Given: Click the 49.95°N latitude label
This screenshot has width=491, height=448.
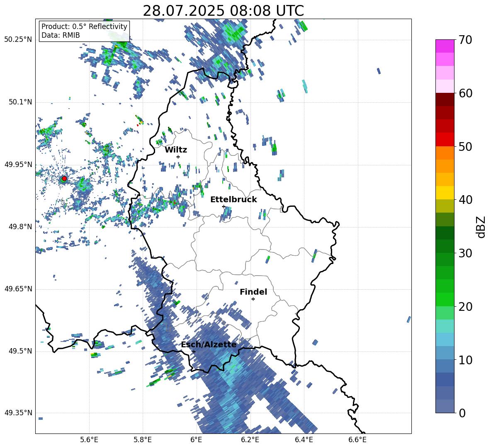Looking at the screenshot, I should pos(18,164).
